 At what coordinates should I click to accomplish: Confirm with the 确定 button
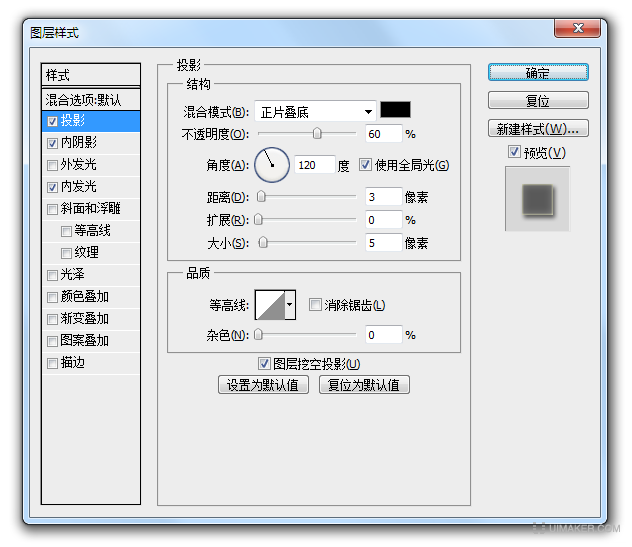(x=538, y=73)
